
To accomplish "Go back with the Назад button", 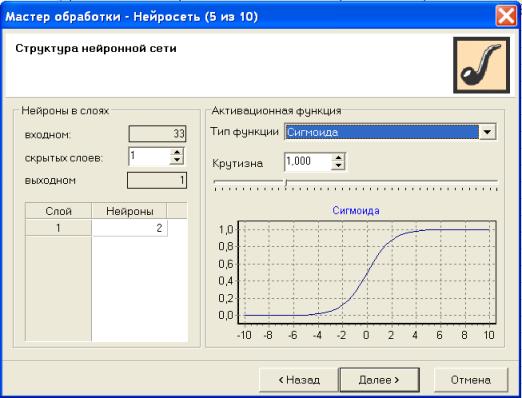I will click(x=299, y=380).
